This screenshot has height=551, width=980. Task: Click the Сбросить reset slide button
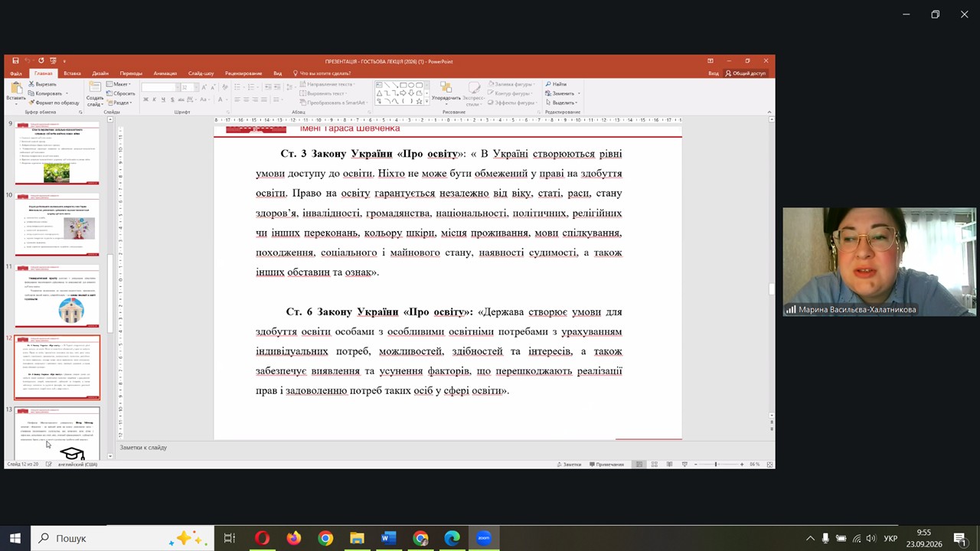121,93
